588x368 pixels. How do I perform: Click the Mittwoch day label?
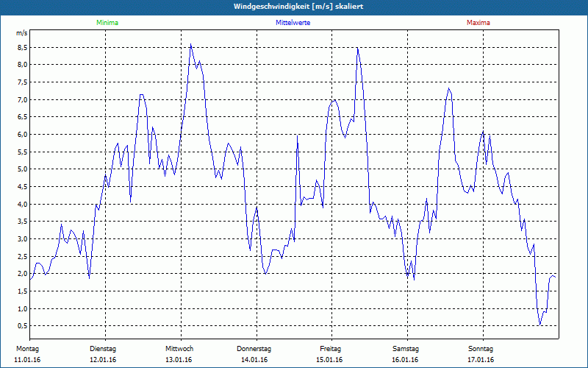[x=179, y=349]
